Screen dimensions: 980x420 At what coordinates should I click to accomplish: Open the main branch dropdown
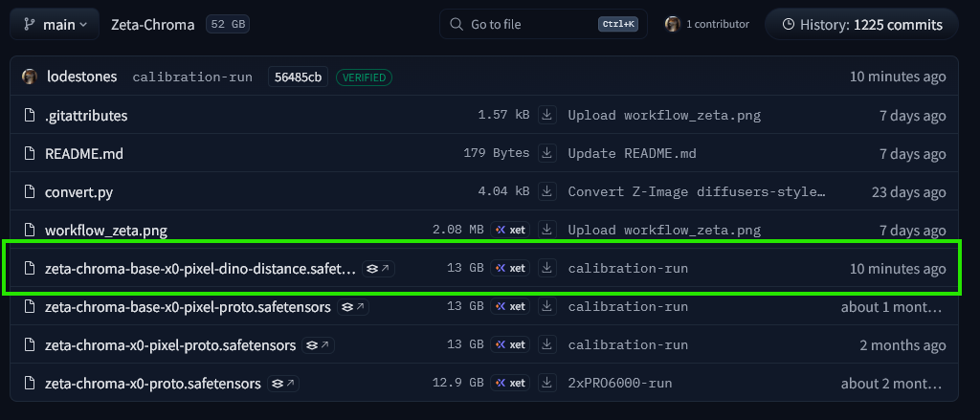(x=55, y=24)
